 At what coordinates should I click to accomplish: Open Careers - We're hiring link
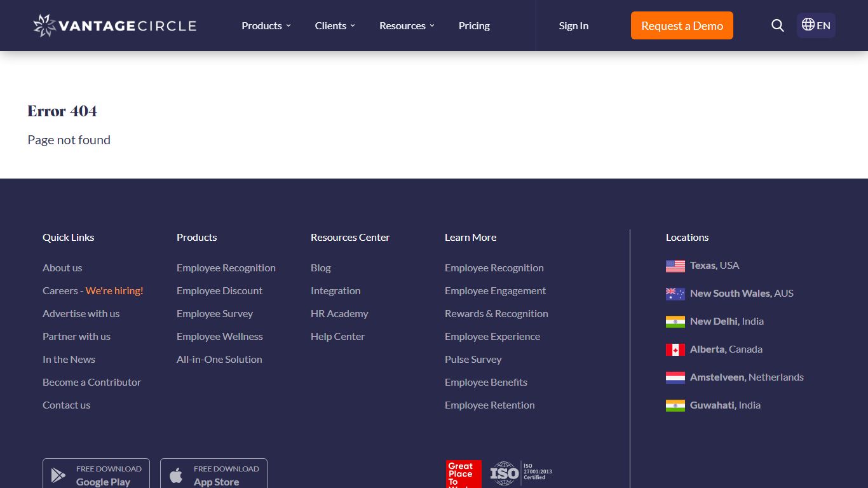coord(93,290)
